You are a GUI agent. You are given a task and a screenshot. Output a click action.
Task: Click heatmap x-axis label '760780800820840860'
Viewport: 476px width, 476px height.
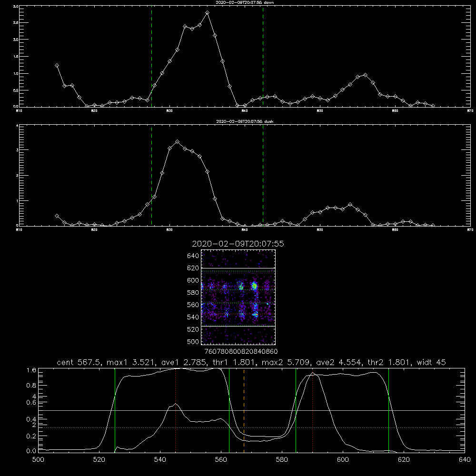tap(241, 351)
